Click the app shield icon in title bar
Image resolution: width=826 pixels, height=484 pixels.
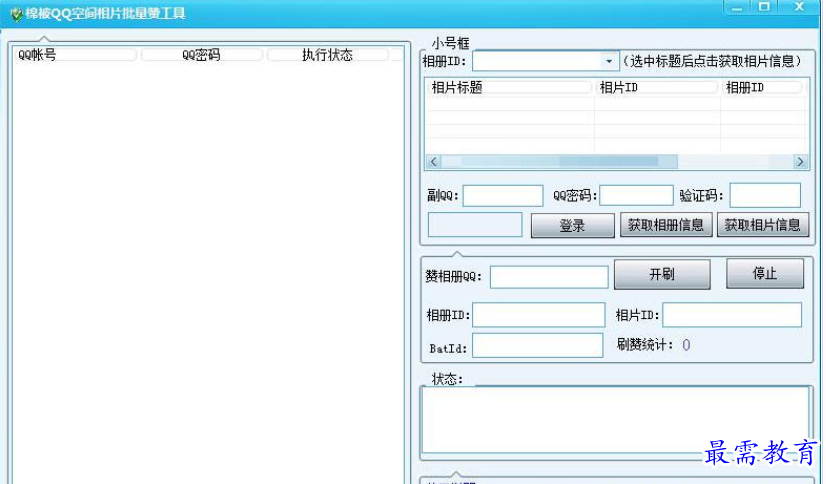point(16,14)
